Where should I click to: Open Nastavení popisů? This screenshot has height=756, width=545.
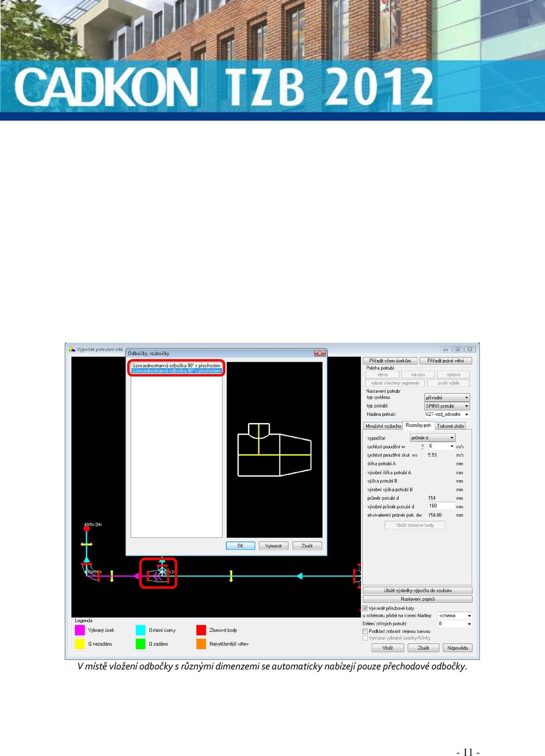(417, 599)
